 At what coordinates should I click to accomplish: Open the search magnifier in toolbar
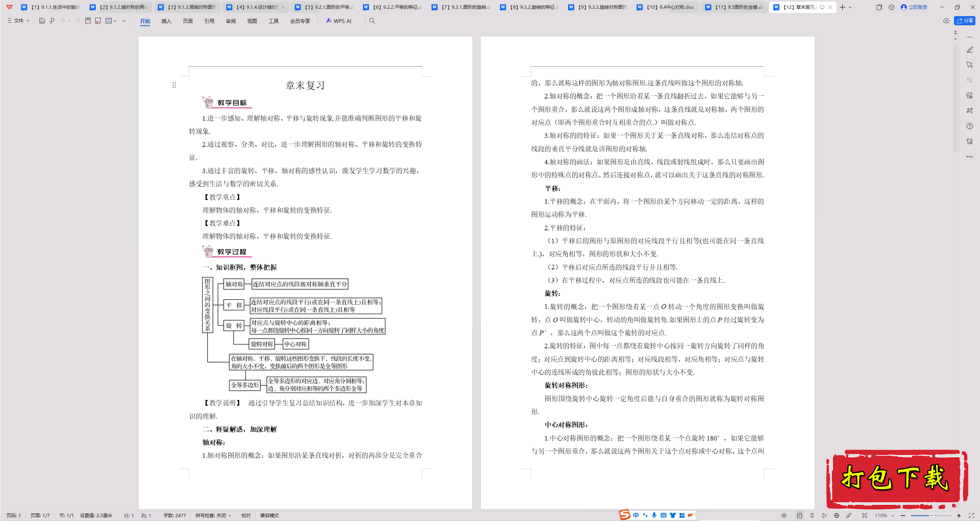tap(372, 21)
